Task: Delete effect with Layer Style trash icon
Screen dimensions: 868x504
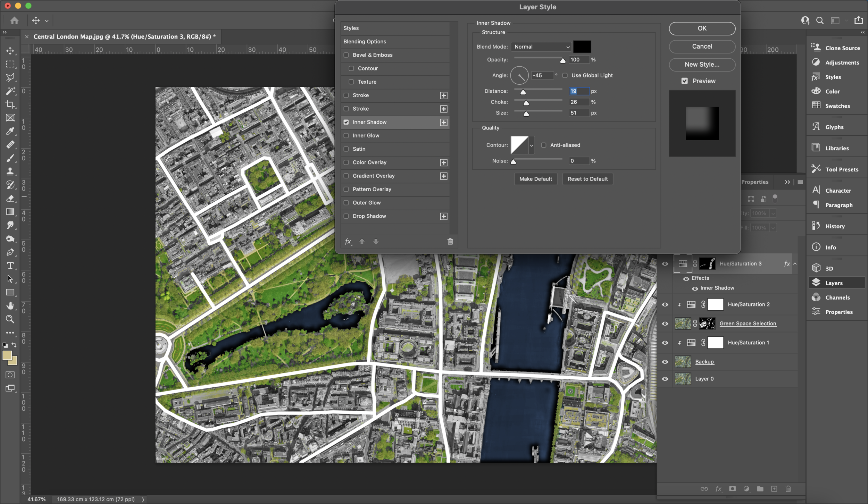Action: [x=450, y=242]
